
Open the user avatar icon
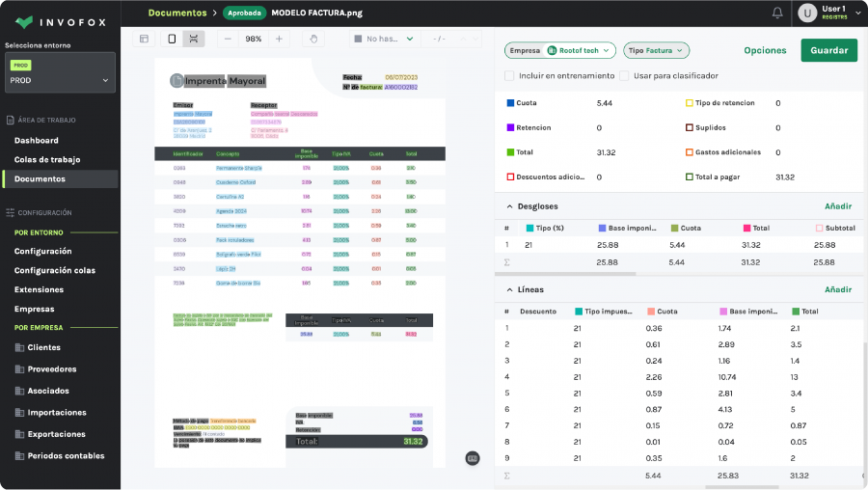point(807,13)
